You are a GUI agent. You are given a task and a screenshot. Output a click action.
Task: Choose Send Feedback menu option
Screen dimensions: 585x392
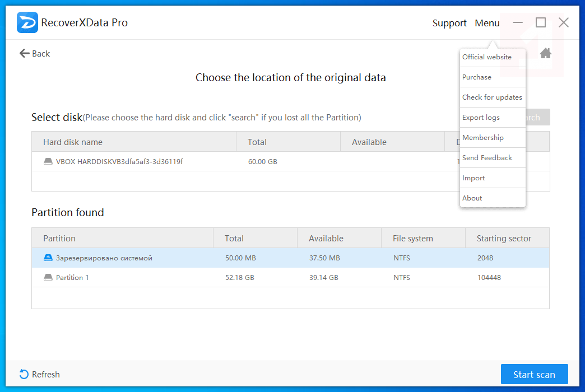point(487,158)
